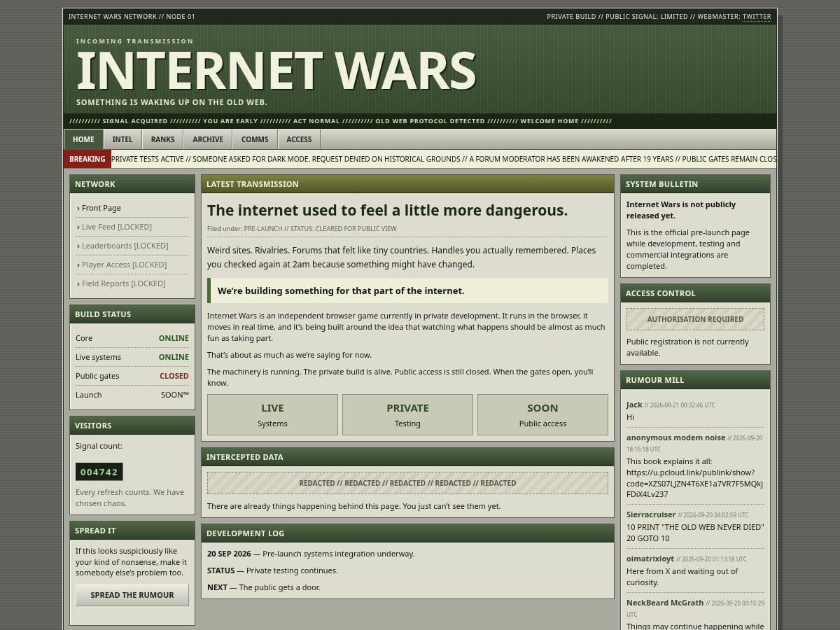Click the INTERNET WARS site title
This screenshot has height=630, width=840.
[x=276, y=71]
